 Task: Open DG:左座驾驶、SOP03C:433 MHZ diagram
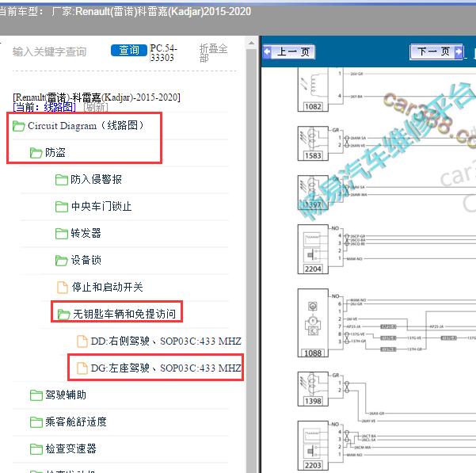click(166, 368)
